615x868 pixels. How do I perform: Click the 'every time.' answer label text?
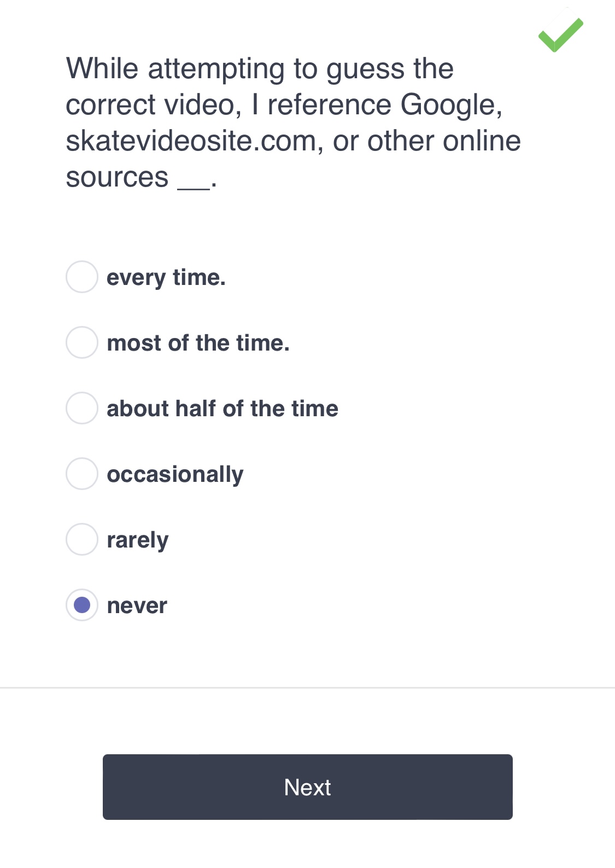(166, 278)
